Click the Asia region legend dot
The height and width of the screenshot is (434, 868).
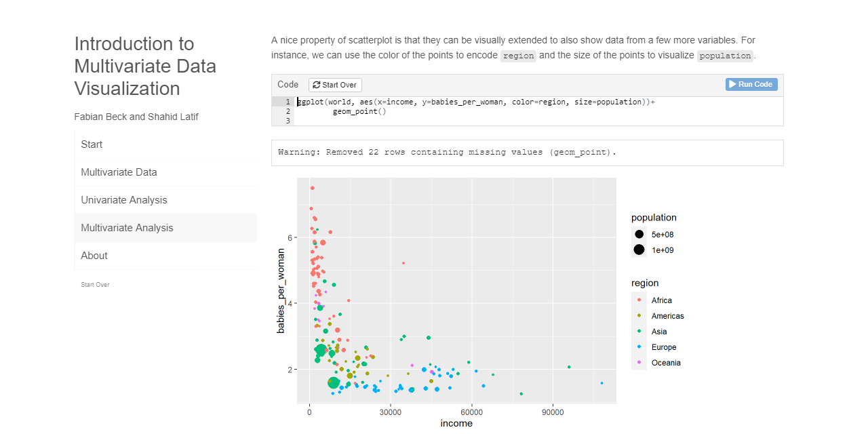pos(639,331)
